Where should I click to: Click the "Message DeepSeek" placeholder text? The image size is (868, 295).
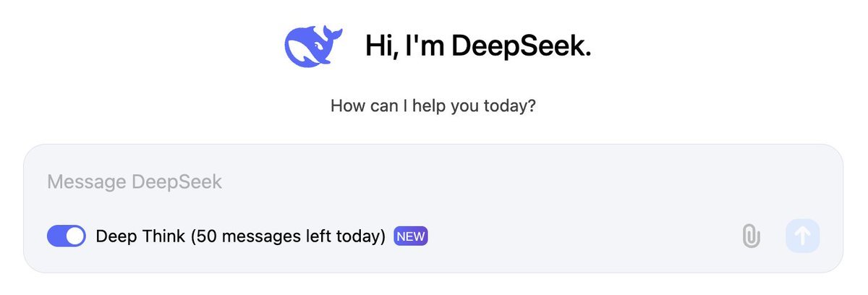135,182
